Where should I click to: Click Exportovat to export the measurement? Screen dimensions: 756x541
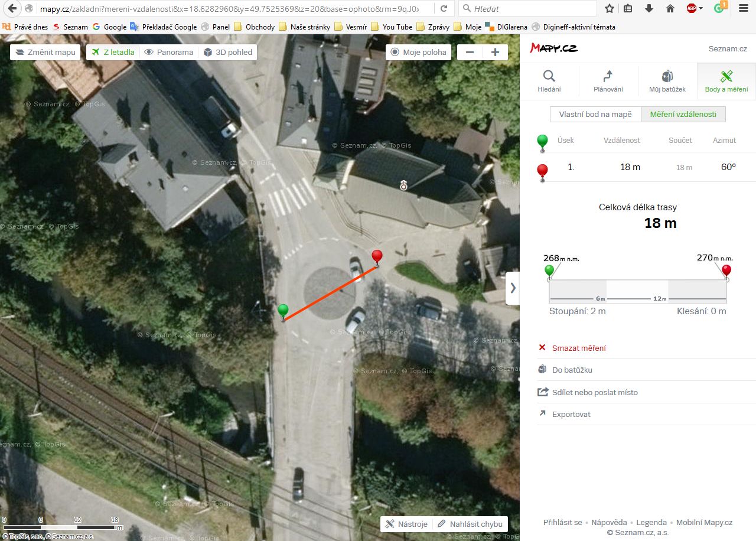[x=571, y=414]
